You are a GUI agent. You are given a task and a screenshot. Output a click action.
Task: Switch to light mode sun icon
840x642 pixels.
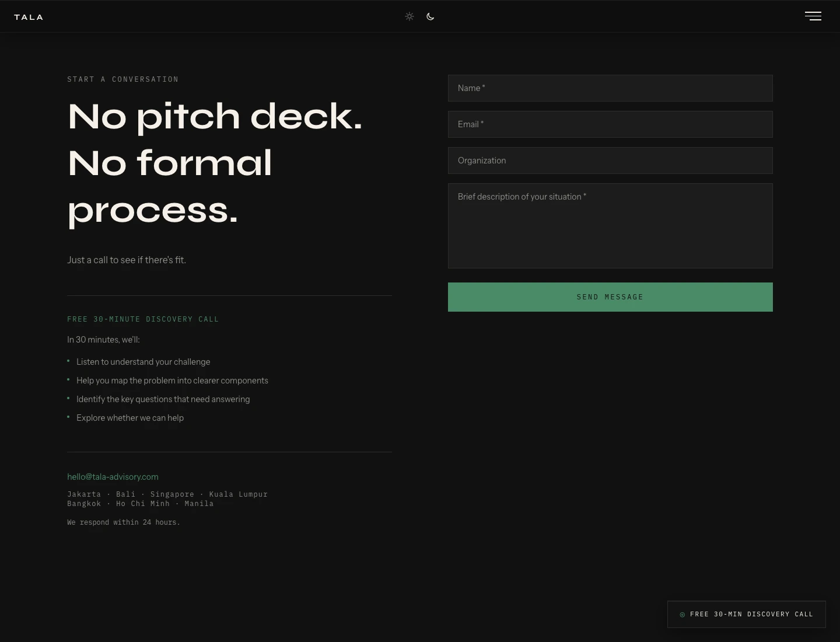pyautogui.click(x=409, y=16)
